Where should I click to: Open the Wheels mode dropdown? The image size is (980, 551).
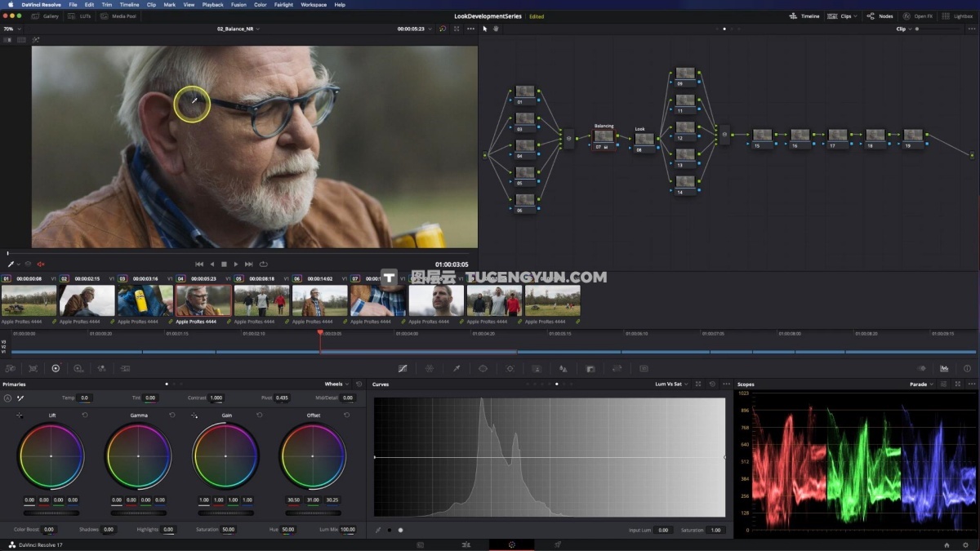click(336, 384)
